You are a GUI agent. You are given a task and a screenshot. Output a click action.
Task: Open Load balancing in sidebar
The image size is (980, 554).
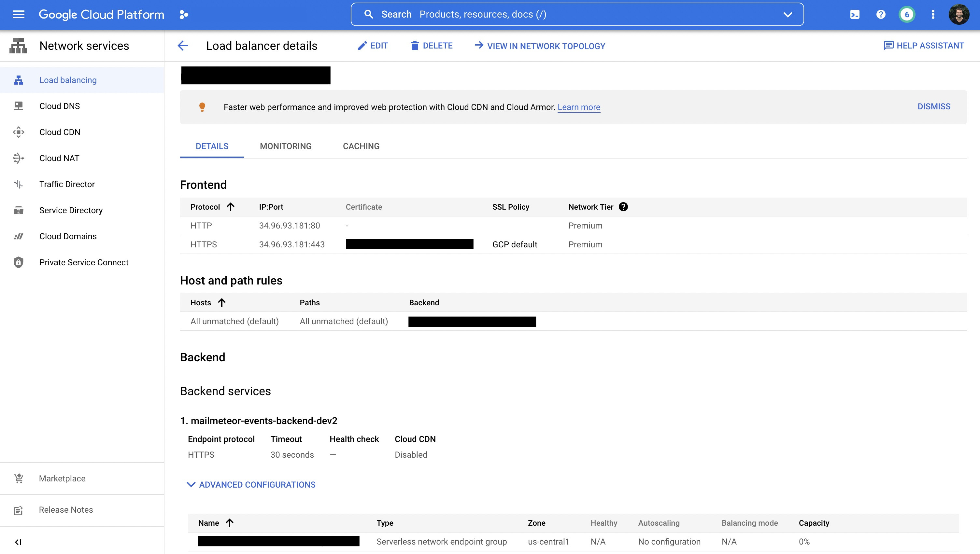click(68, 80)
